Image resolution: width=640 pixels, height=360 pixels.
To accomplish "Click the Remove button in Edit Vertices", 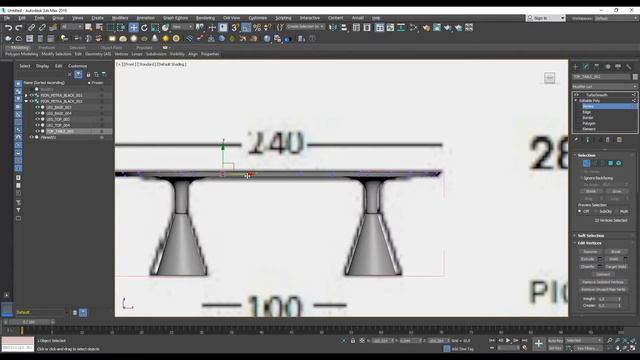I will [x=590, y=252].
